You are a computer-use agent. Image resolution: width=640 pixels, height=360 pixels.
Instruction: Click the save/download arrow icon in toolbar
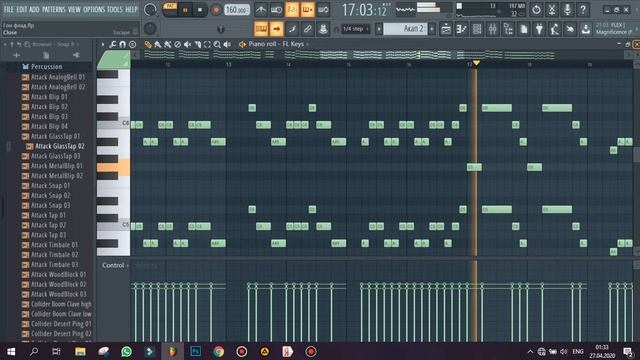click(x=586, y=29)
